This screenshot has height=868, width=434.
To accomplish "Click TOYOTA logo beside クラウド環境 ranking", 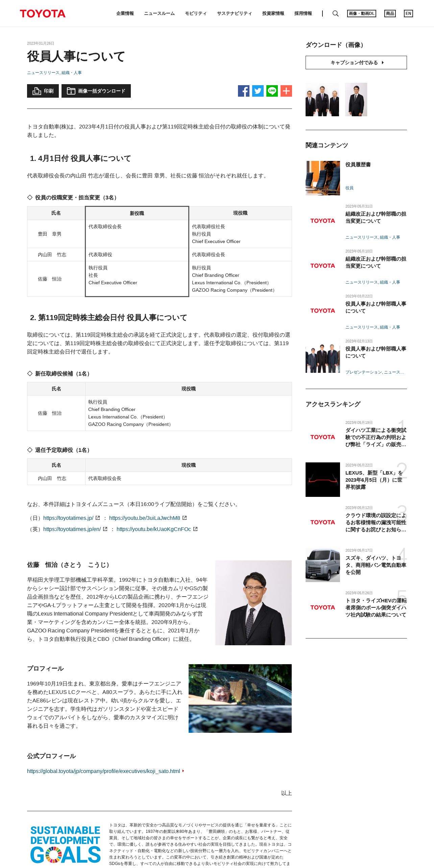I will point(323,522).
